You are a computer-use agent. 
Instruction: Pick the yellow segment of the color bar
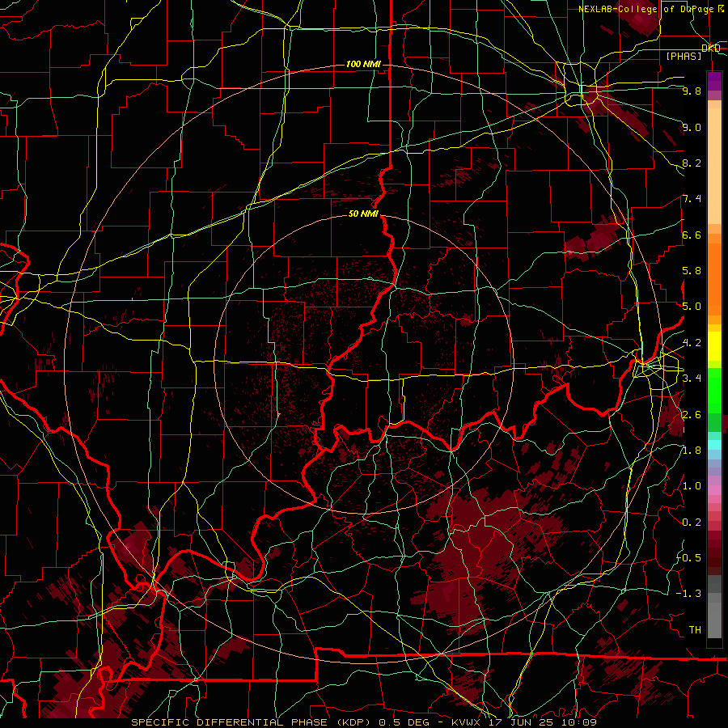[x=714, y=346]
